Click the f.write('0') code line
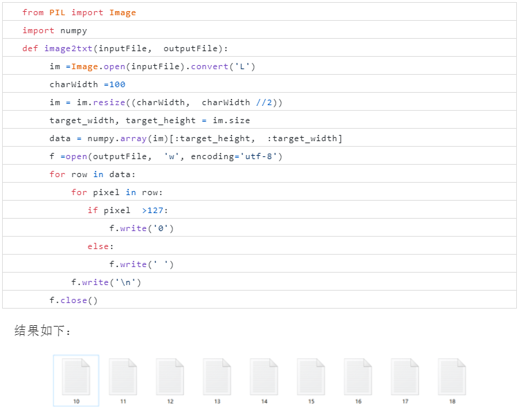Image resolution: width=519 pixels, height=420 pixels. coord(259,228)
